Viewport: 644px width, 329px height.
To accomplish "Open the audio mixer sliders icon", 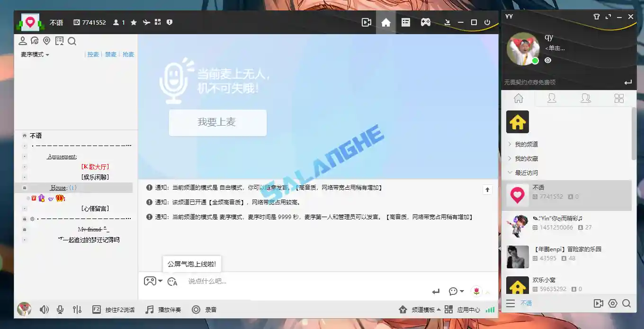I will click(x=77, y=309).
